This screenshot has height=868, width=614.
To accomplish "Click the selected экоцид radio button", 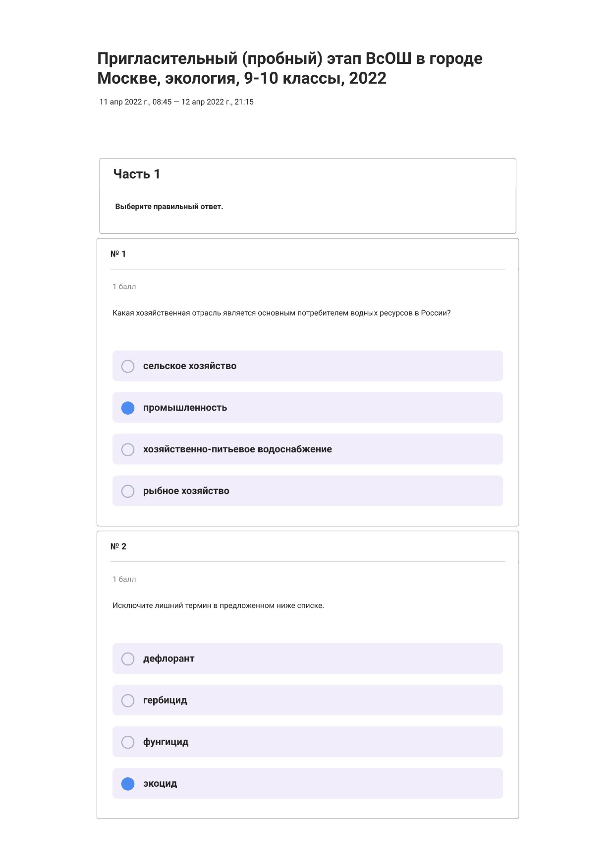I will coord(128,783).
